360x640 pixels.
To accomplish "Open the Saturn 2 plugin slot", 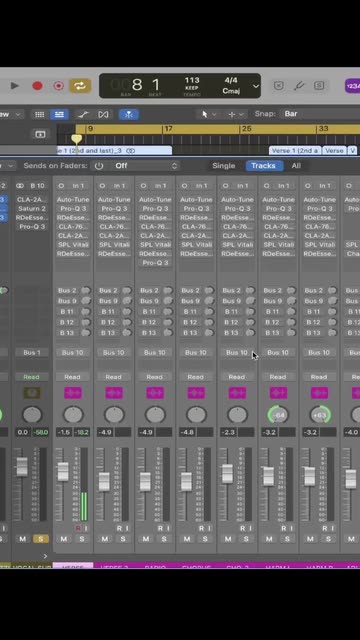I will pyautogui.click(x=32, y=209).
